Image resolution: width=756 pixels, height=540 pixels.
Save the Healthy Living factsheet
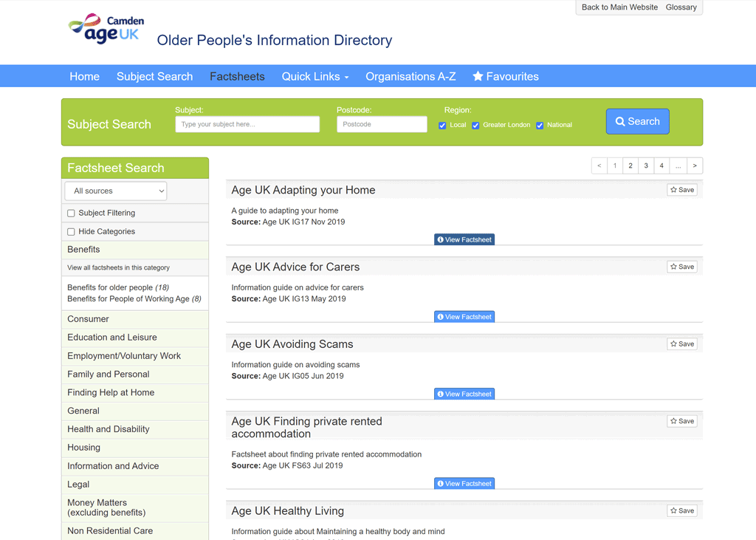[x=682, y=510]
